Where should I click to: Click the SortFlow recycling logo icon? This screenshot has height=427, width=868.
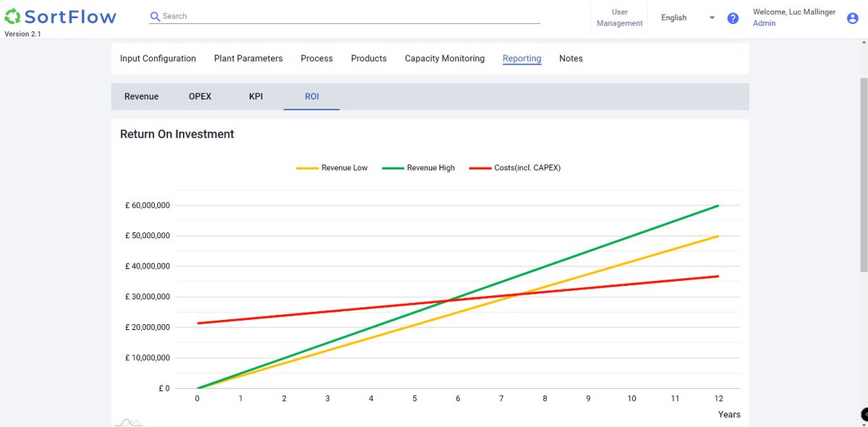(x=12, y=14)
